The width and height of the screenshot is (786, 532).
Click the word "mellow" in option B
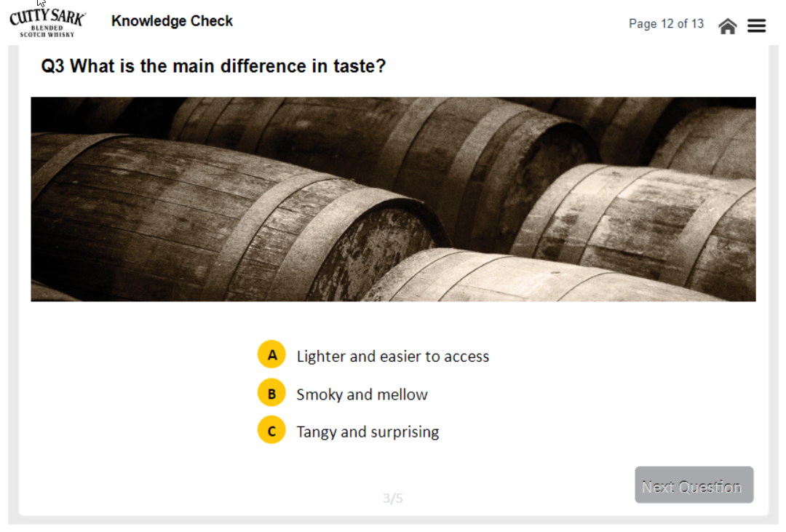point(402,394)
